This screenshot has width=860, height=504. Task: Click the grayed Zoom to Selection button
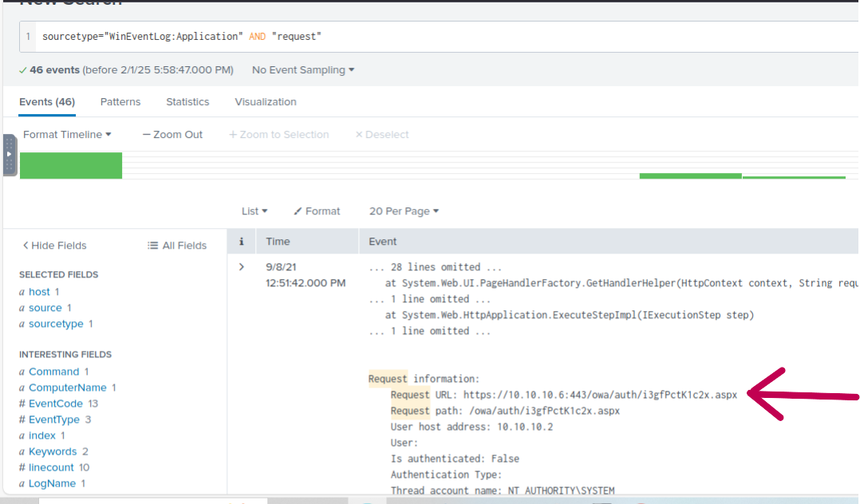(278, 134)
